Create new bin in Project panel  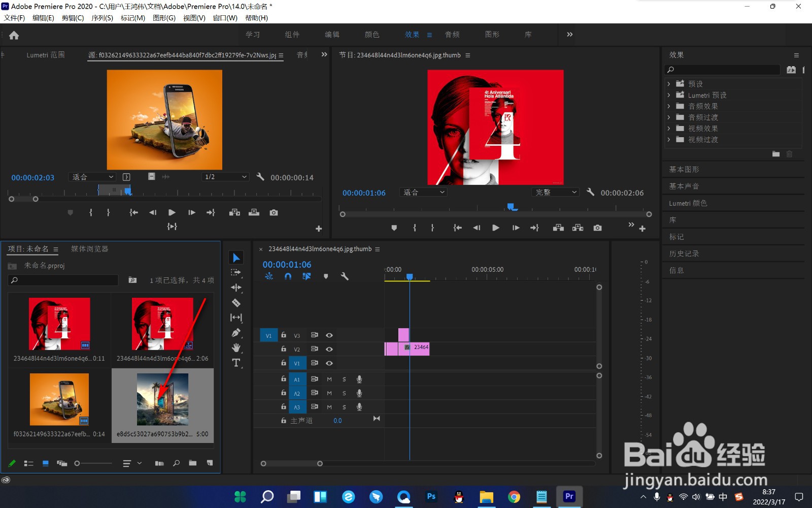(x=193, y=463)
